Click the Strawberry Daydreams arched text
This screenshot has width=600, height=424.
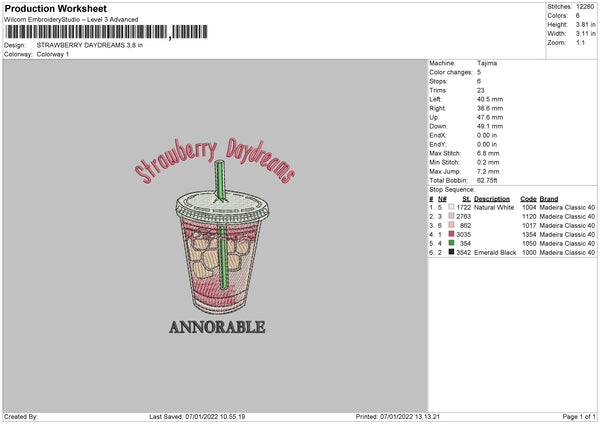tap(215, 161)
